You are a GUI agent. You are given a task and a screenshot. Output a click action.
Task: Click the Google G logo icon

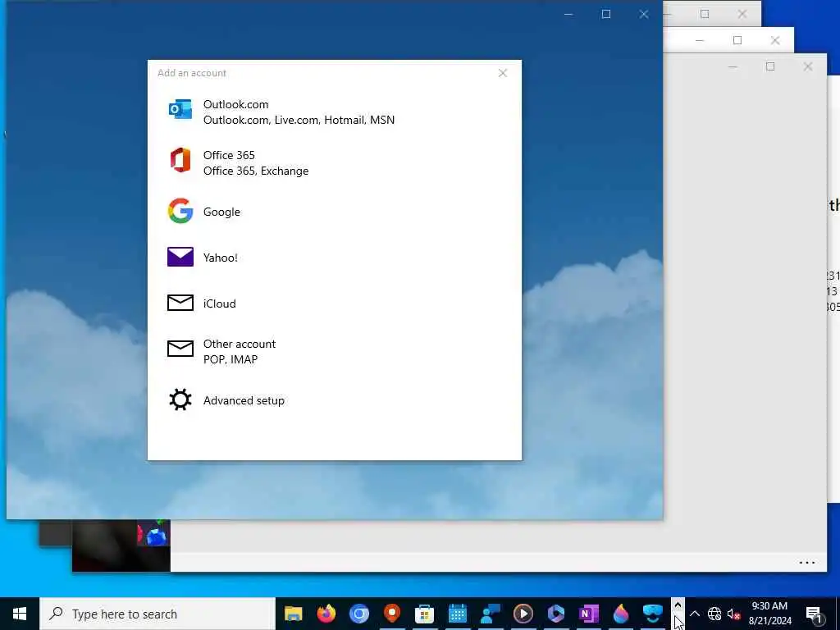click(180, 211)
